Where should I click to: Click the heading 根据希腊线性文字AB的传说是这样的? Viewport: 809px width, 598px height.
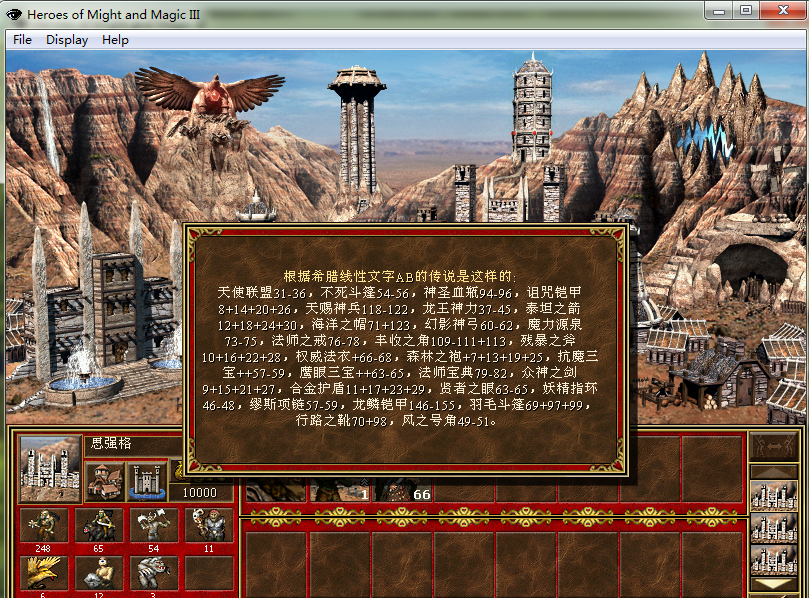tap(398, 277)
